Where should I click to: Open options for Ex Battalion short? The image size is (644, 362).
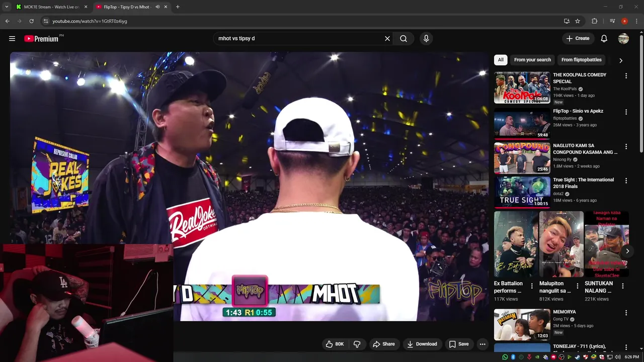pos(532,286)
